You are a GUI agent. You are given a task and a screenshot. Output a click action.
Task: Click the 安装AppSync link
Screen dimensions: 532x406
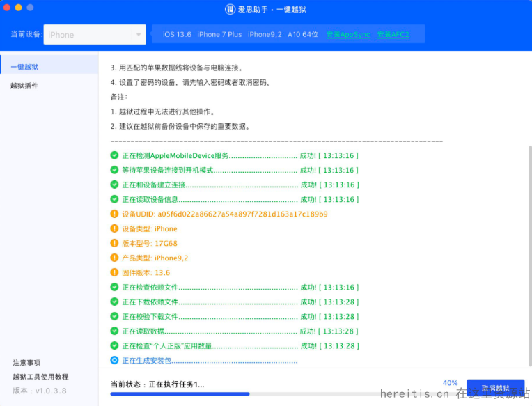click(x=348, y=35)
